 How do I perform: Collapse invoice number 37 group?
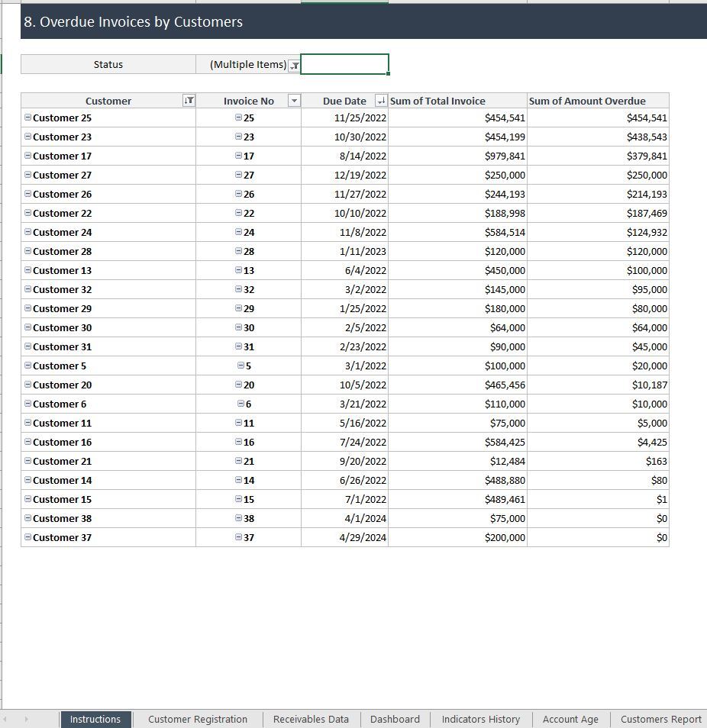pyautogui.click(x=238, y=536)
